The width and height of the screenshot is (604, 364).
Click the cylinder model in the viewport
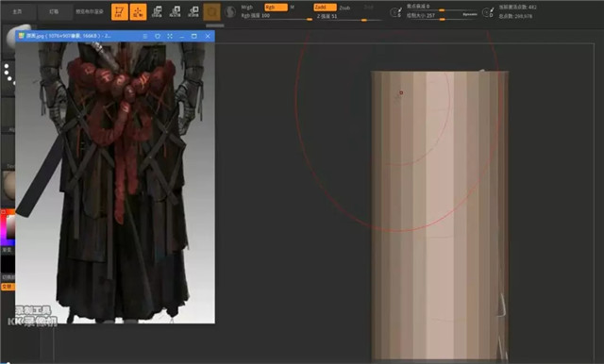tap(440, 215)
